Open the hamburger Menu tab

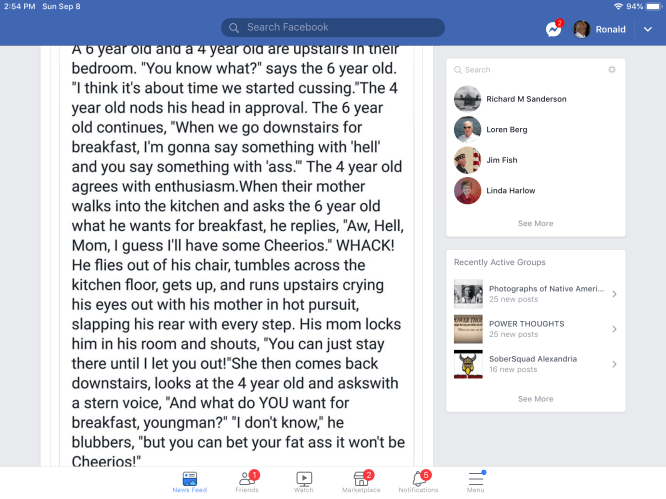click(476, 481)
